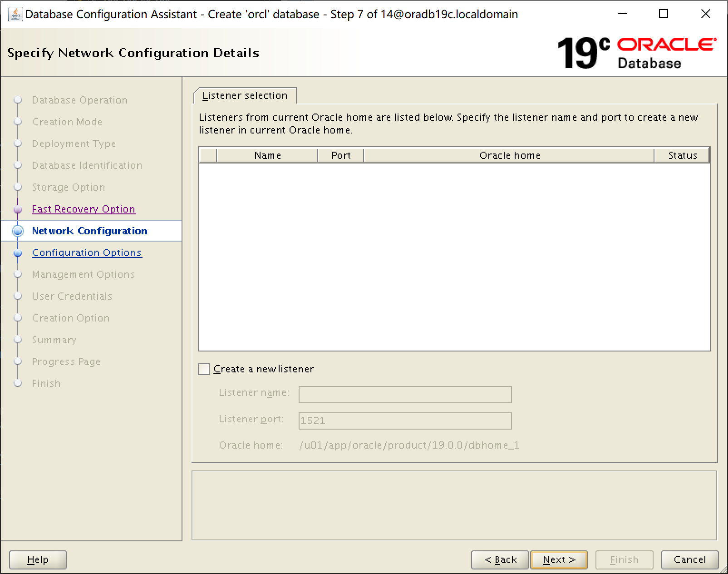Open Help for this wizard step
The image size is (728, 574).
click(x=38, y=559)
